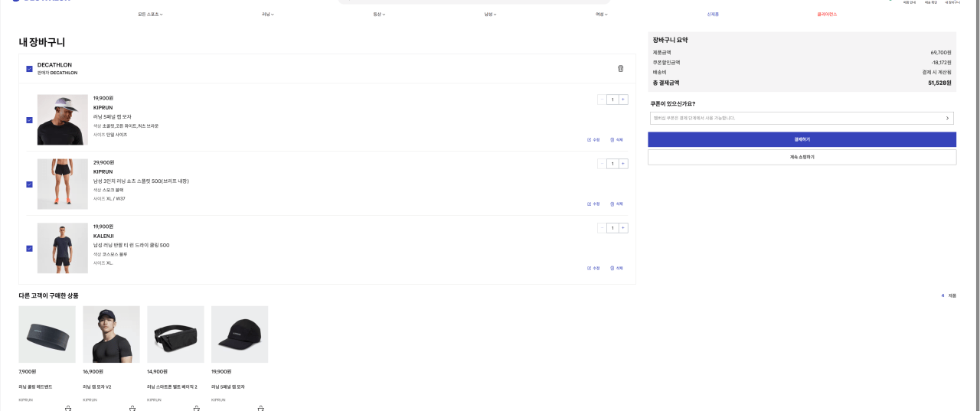Uncheck the 남성 3인치 러닝 쇼츠 item checkbox
The width and height of the screenshot is (980, 411).
click(x=29, y=184)
